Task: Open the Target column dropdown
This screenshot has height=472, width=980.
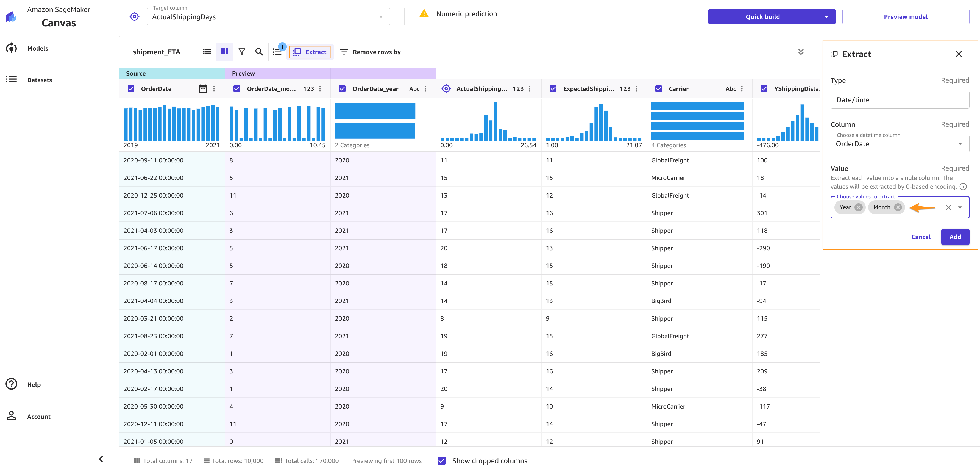Action: pyautogui.click(x=268, y=17)
